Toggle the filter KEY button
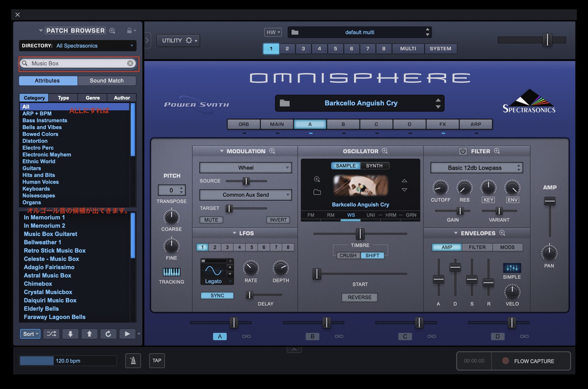588x389 pixels. [x=488, y=200]
